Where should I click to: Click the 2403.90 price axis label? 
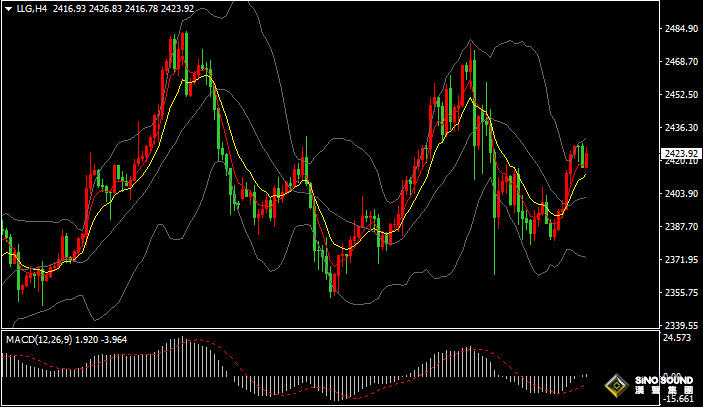pyautogui.click(x=680, y=194)
